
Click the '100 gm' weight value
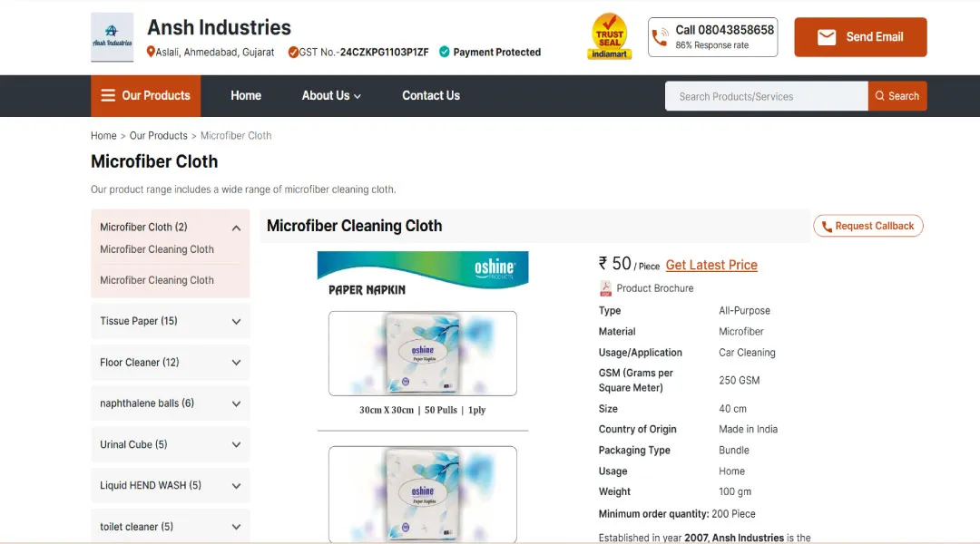[x=735, y=491]
